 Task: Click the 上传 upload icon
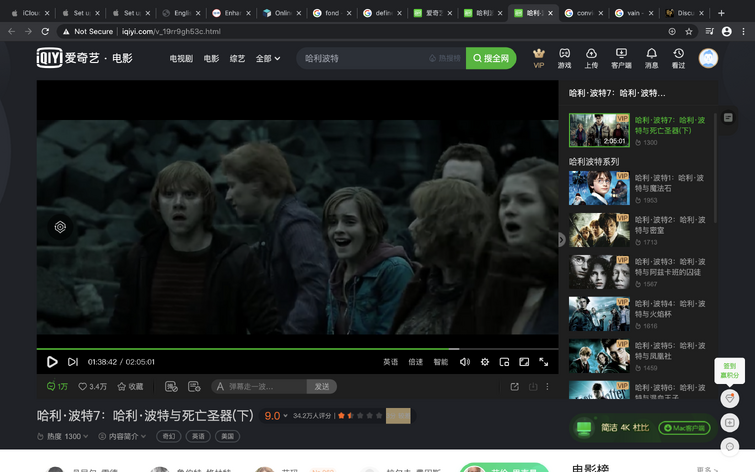pos(591,58)
